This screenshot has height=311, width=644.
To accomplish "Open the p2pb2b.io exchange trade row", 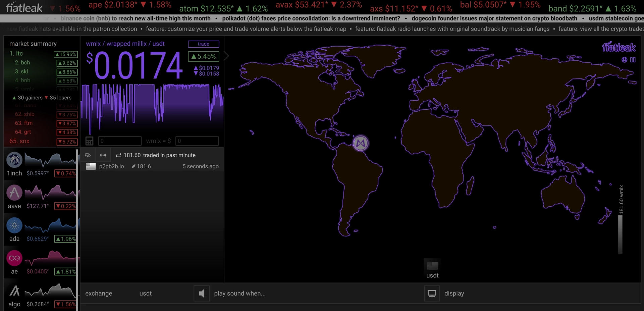I will pyautogui.click(x=152, y=166).
